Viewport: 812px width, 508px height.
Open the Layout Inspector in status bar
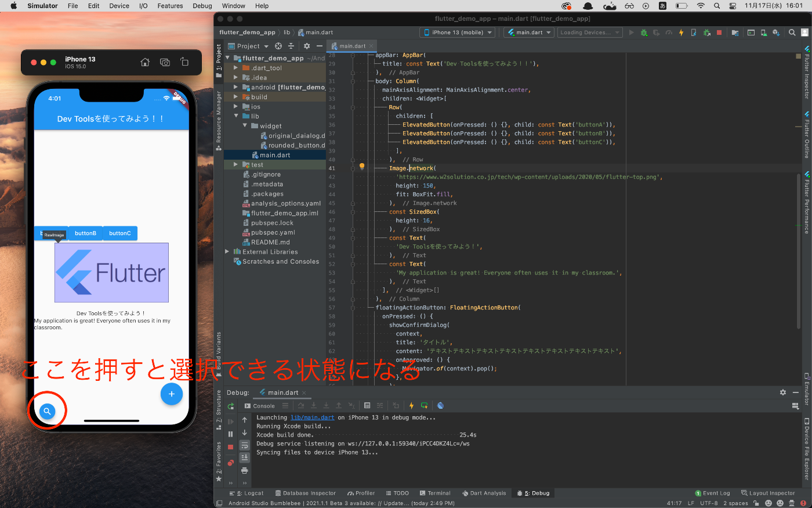[x=768, y=493]
